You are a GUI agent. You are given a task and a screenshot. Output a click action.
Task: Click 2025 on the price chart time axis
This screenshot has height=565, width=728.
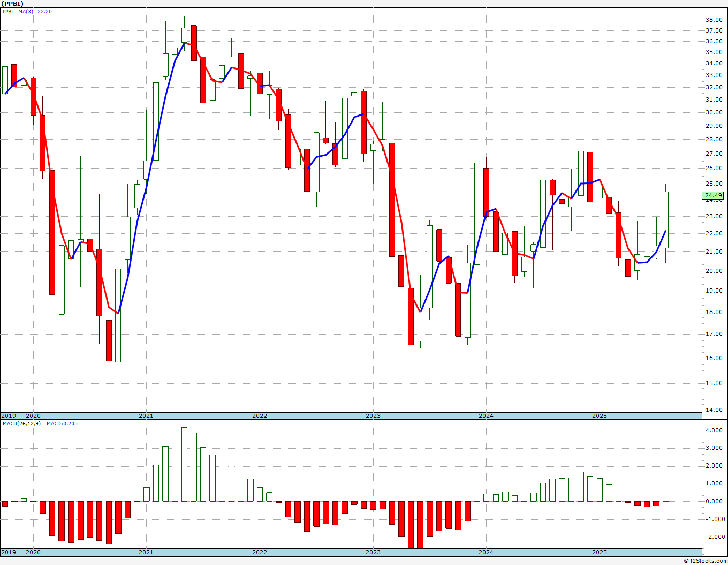(x=599, y=416)
